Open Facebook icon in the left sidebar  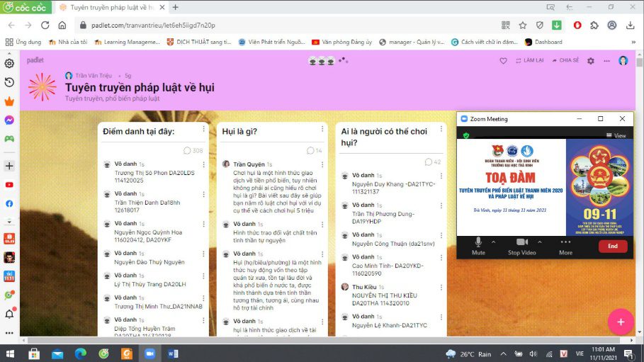pyautogui.click(x=9, y=203)
